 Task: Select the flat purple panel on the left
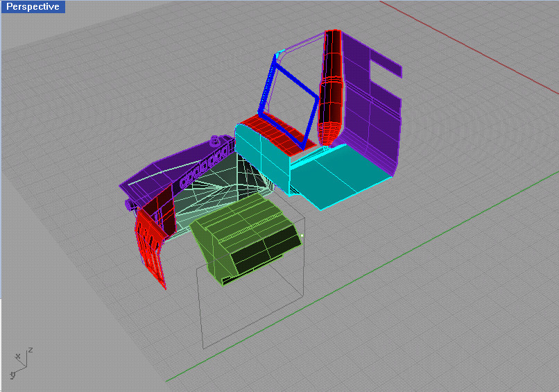[149, 179]
